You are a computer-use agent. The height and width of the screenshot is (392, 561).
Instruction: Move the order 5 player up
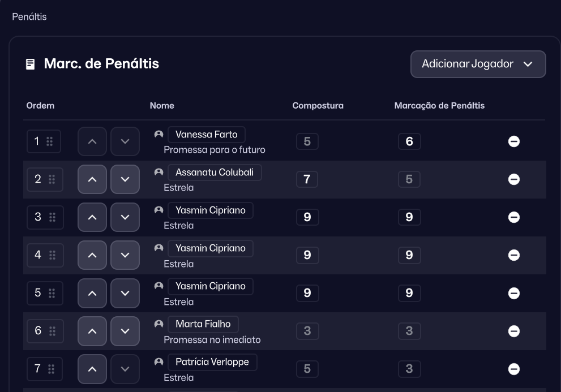click(92, 293)
